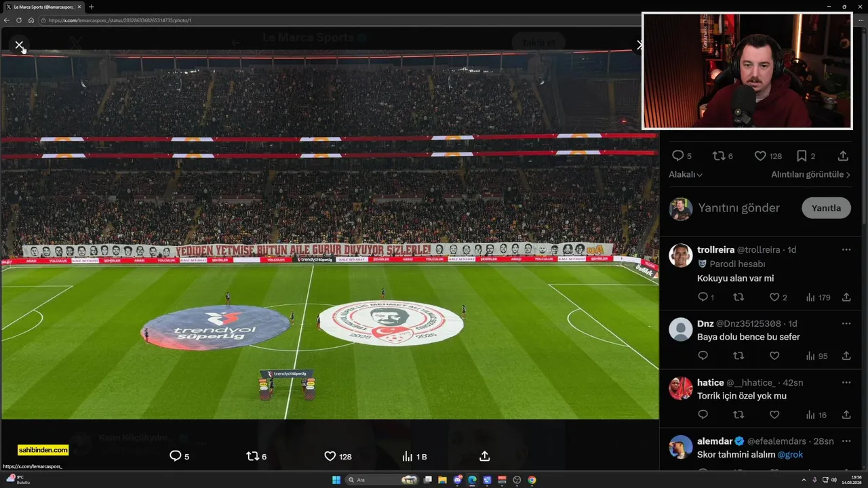868x488 pixels.
Task: Open the Windows Start menu
Action: [336, 480]
